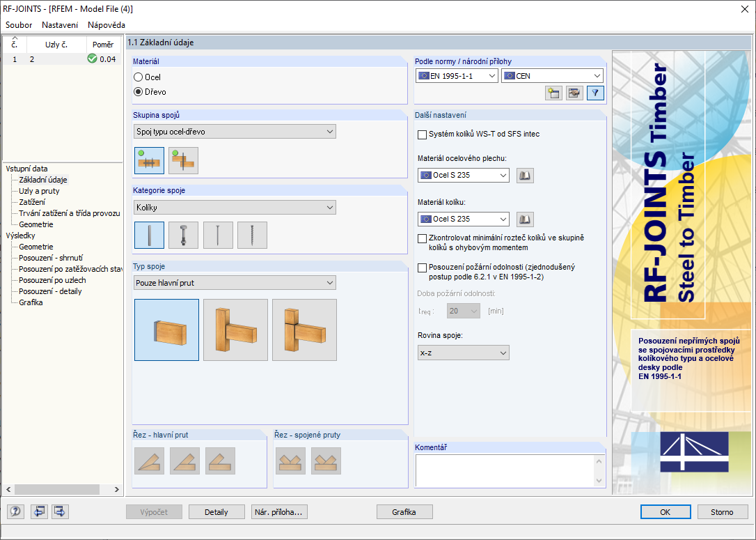Image resolution: width=756 pixels, height=540 pixels.
Task: Click the Výpočet button
Action: 155,512
